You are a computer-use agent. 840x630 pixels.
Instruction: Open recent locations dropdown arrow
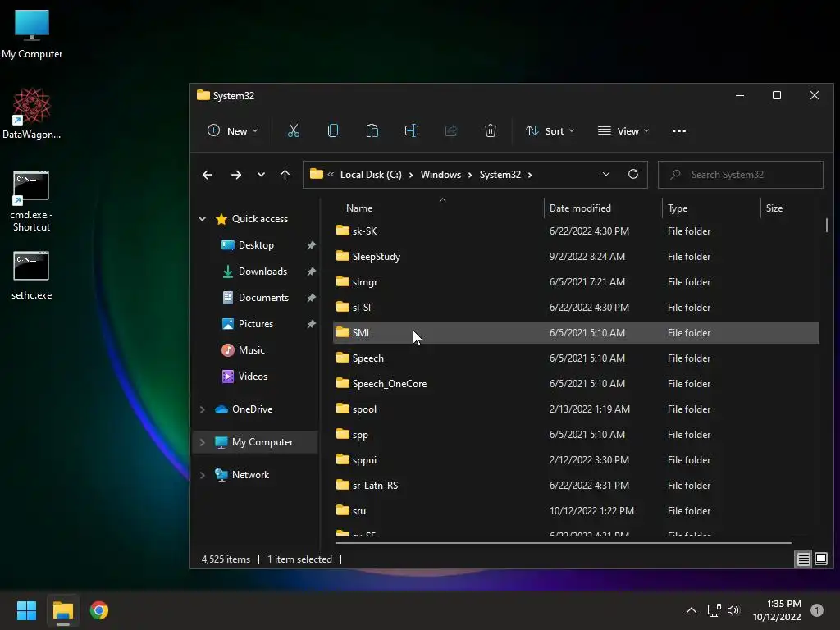(x=261, y=175)
